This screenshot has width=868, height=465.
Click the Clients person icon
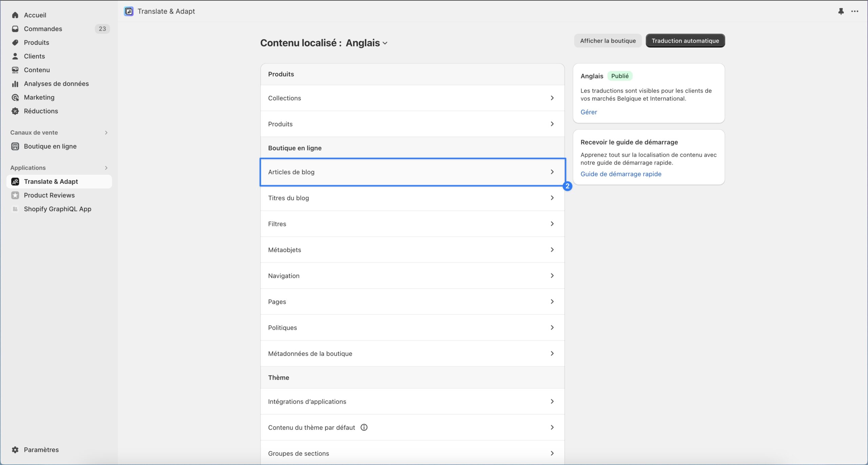[15, 56]
